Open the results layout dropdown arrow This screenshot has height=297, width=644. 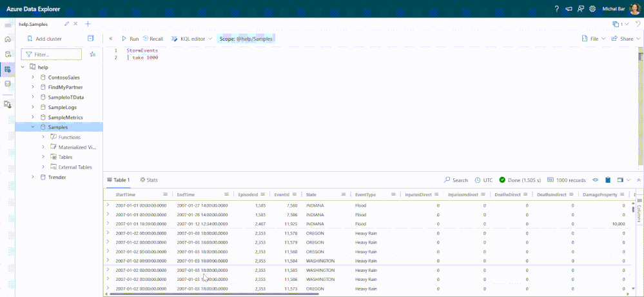(x=629, y=179)
